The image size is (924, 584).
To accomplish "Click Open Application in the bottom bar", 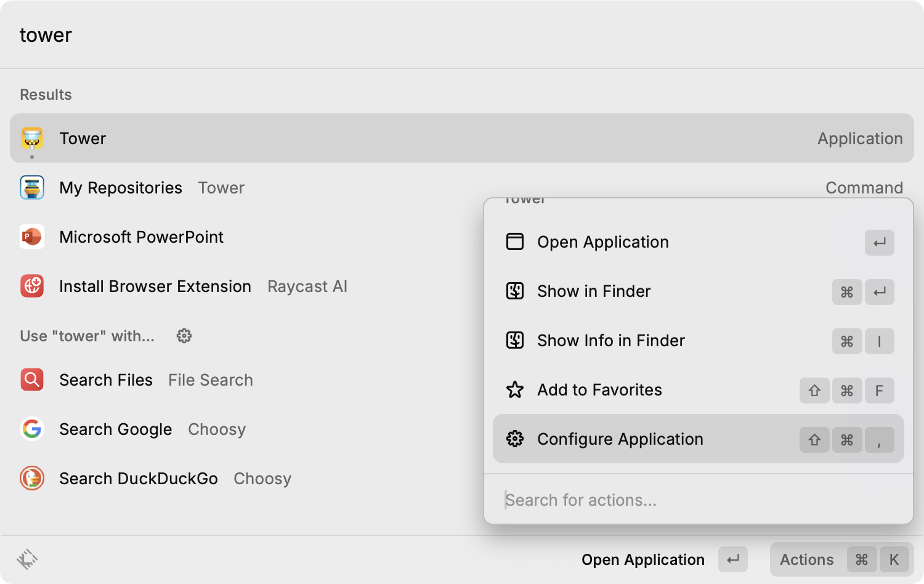I will [x=642, y=559].
